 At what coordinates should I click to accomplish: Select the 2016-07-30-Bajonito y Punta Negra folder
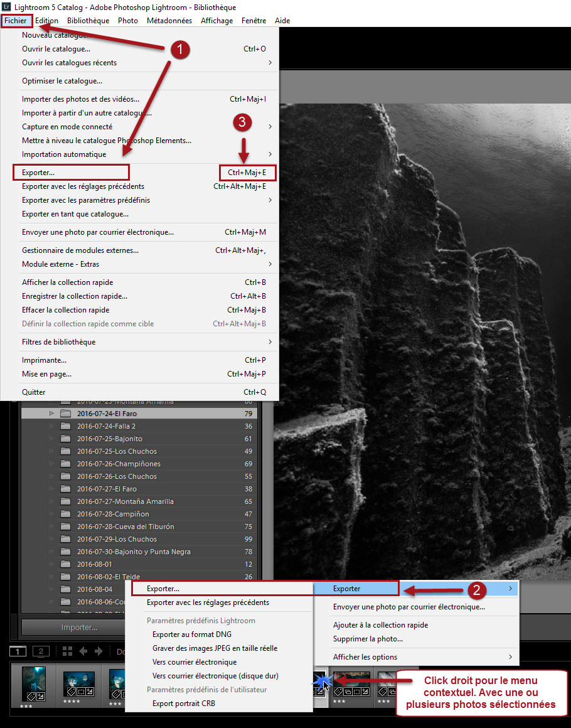(x=139, y=552)
